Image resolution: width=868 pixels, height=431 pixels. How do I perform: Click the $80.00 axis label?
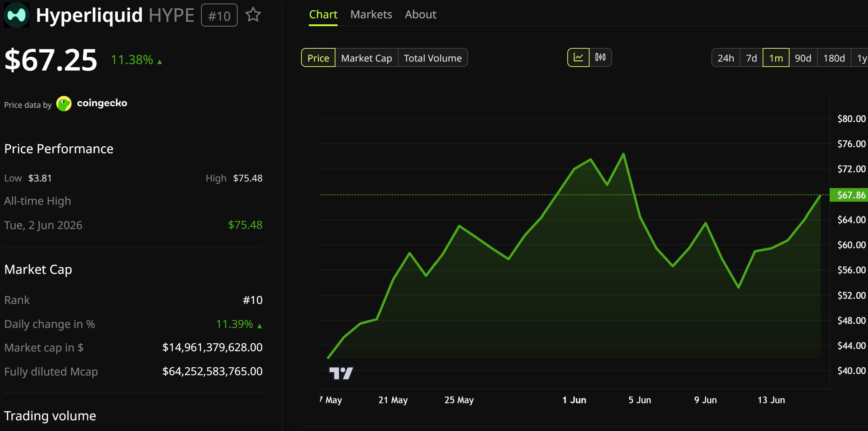click(851, 118)
